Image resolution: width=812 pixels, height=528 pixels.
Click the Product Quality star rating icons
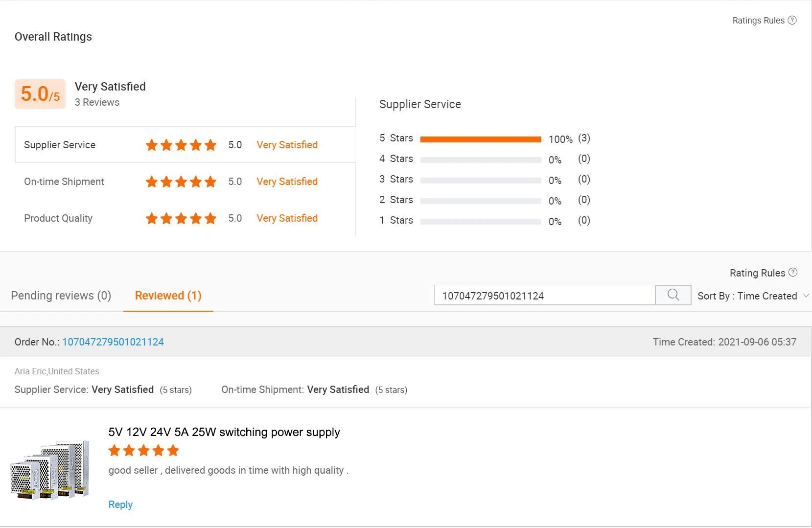pyautogui.click(x=181, y=218)
